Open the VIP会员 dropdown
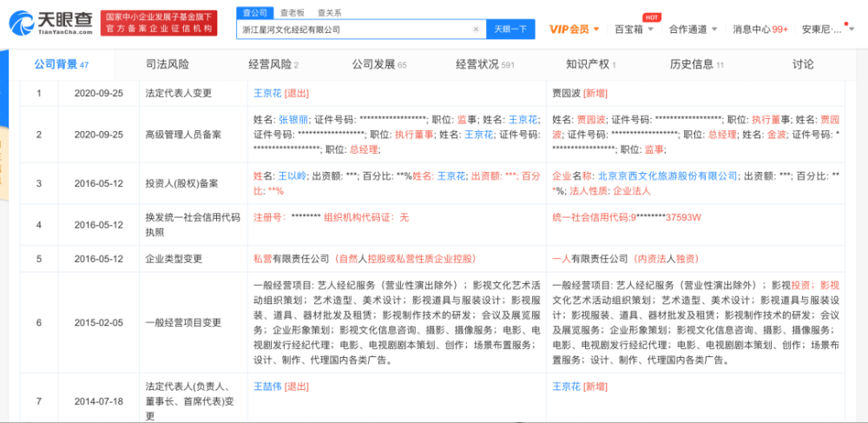868x423 pixels. (x=574, y=30)
